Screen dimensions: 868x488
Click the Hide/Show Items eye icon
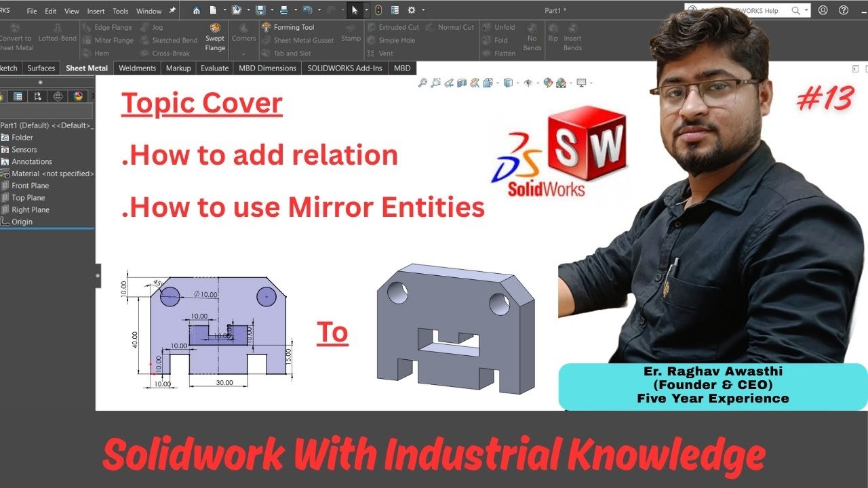point(528,83)
